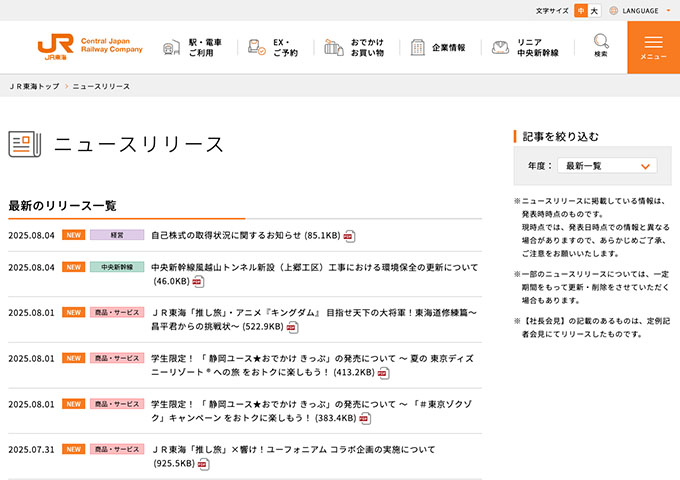Open the search magnifier icon
The image size is (680, 480).
[601, 42]
